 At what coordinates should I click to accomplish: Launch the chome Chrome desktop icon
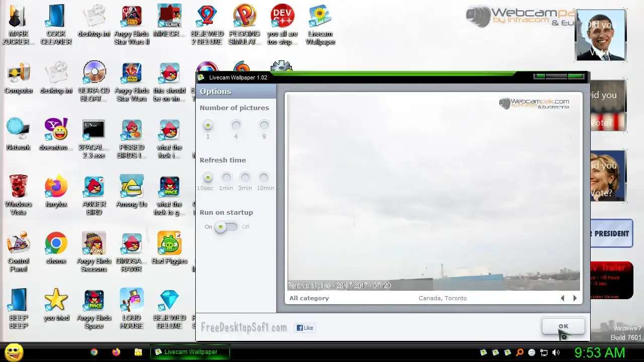[x=56, y=248]
